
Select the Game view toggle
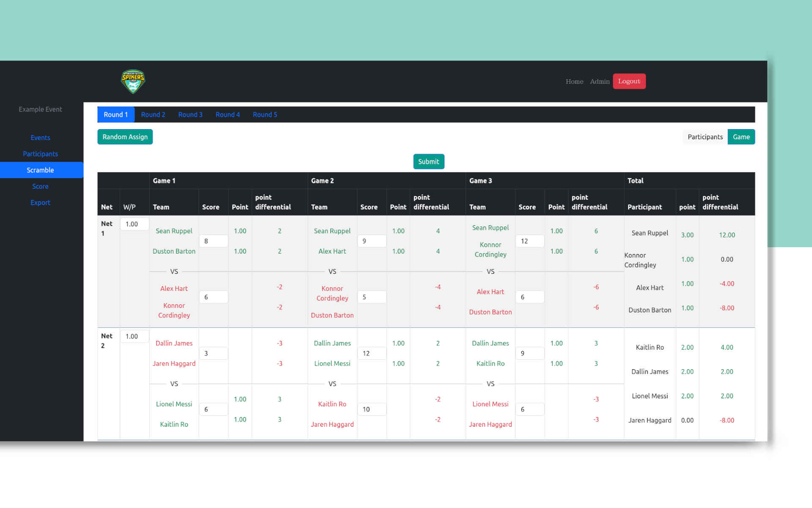[741, 137]
